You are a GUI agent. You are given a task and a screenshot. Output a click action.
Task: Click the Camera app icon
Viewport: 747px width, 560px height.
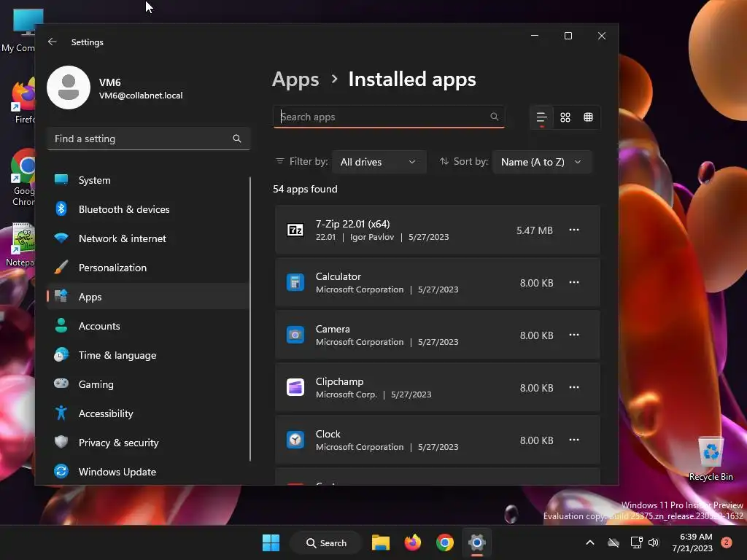pos(295,335)
